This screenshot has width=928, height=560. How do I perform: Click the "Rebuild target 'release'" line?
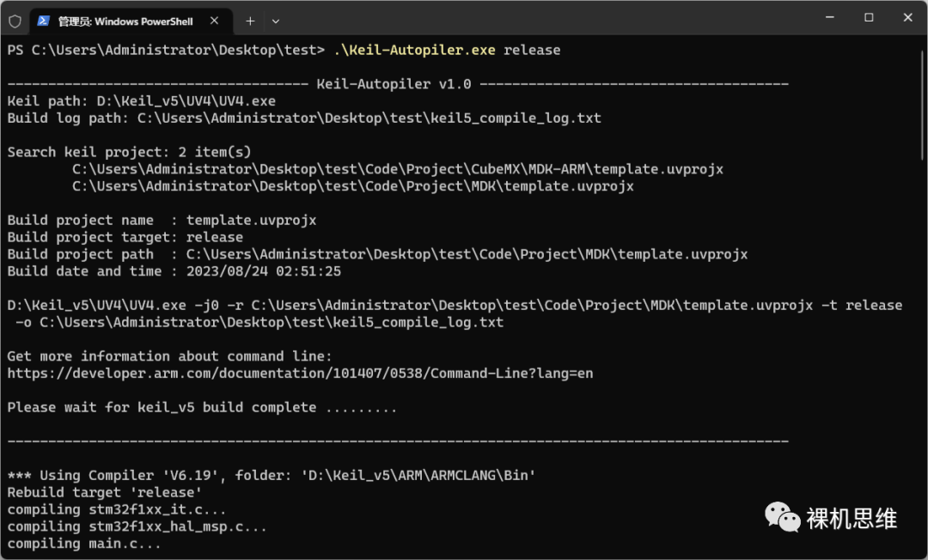(x=104, y=493)
